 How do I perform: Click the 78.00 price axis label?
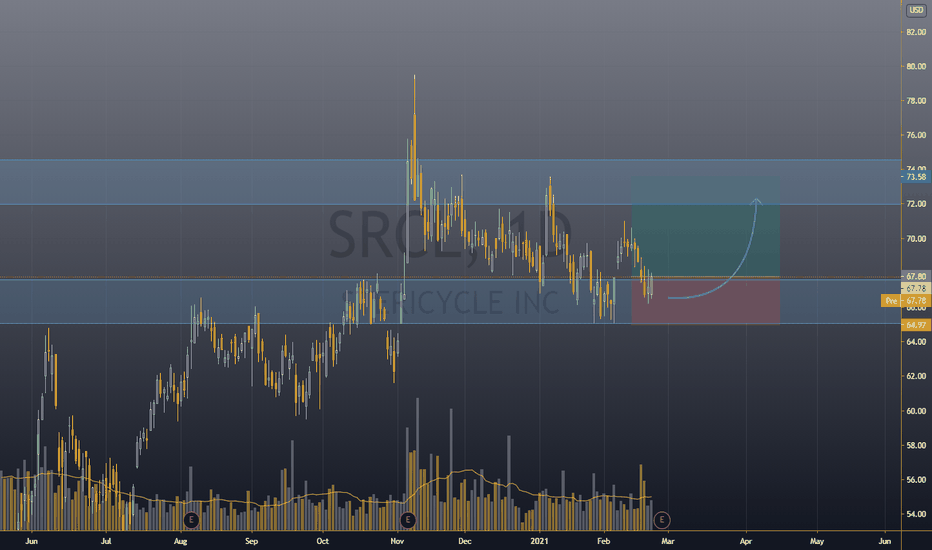coord(916,101)
